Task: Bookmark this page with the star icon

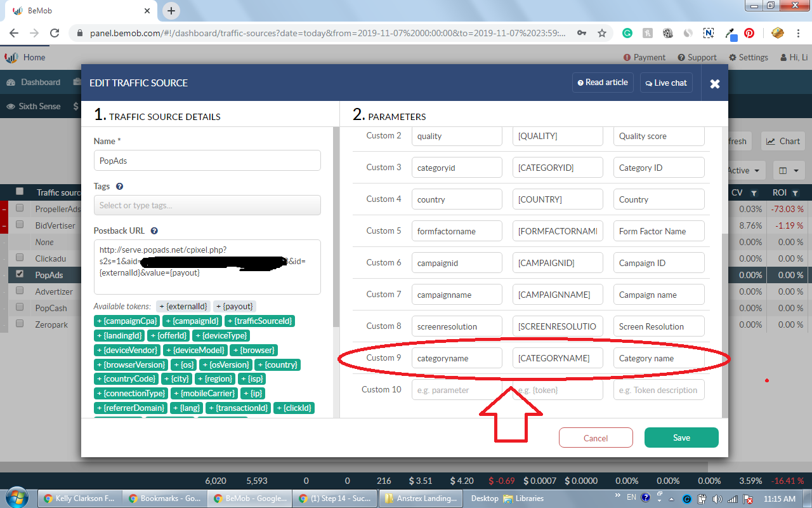Action: pos(602,33)
